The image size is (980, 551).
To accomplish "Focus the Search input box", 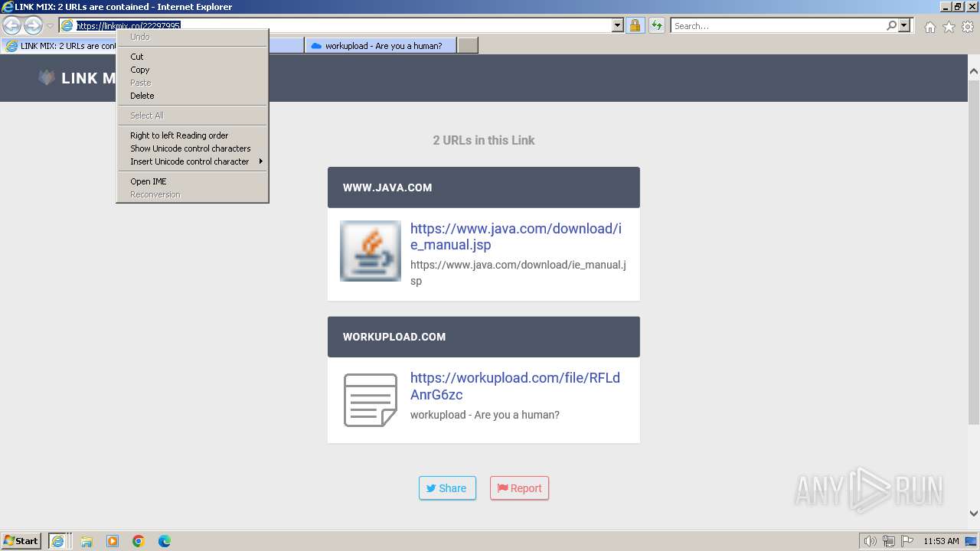I will point(778,26).
